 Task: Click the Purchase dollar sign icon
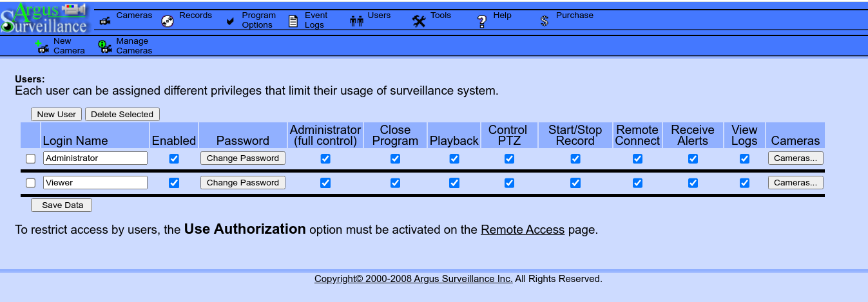point(545,21)
